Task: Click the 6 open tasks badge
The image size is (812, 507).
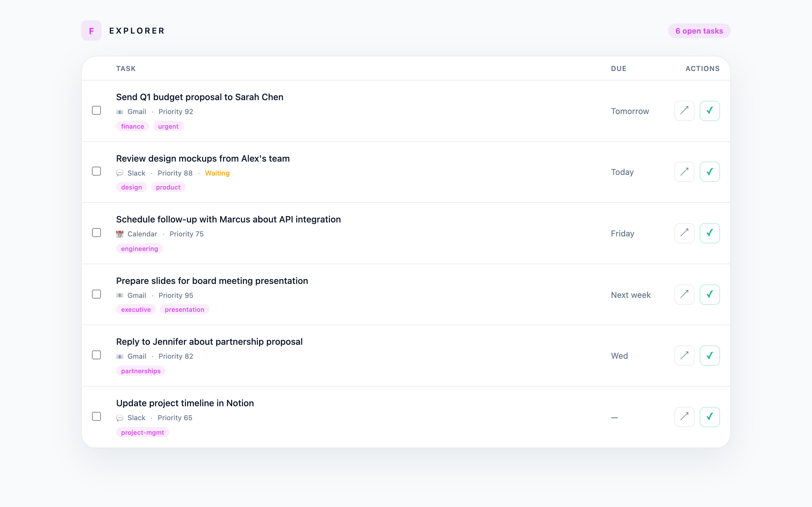Action: 699,31
